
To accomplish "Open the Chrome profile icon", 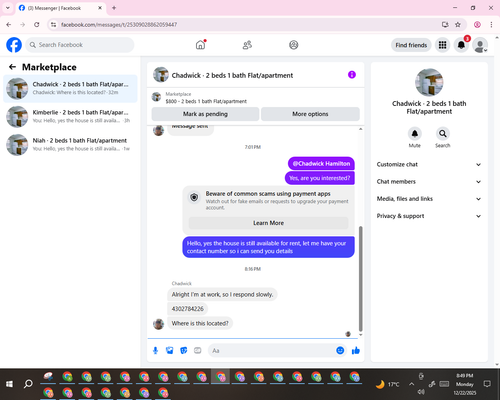I will 477,25.
